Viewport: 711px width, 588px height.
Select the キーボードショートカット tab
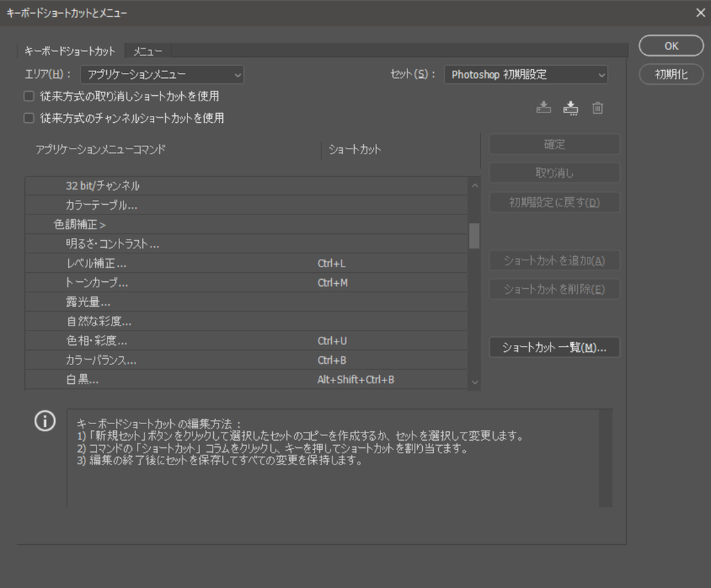(x=70, y=51)
